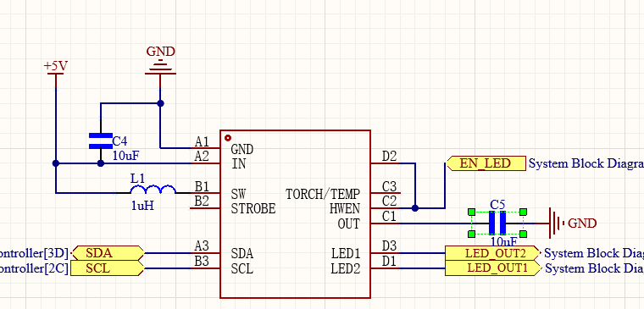The height and width of the screenshot is (309, 644).
Task: Select the selected C5 capacitor symbol
Action: (497, 223)
